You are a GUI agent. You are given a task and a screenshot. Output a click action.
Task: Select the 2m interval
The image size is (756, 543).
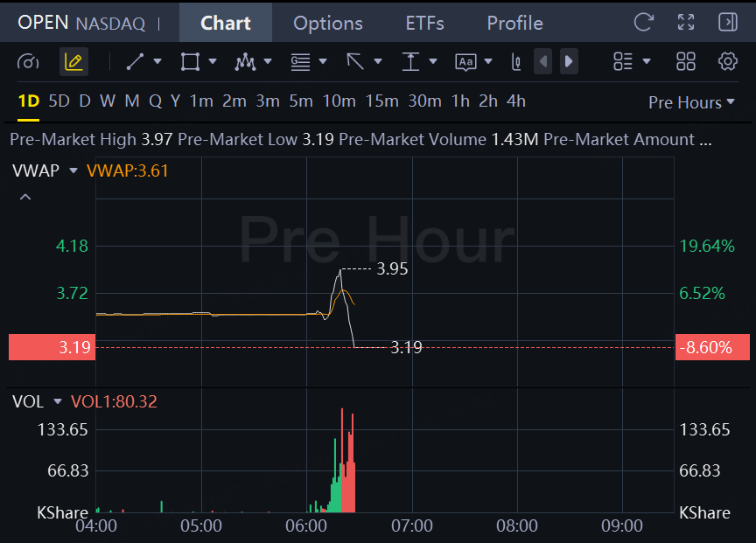[x=234, y=101]
